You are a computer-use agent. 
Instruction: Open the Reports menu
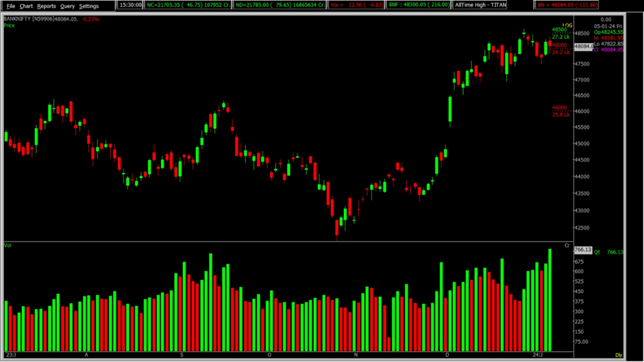coord(47,6)
